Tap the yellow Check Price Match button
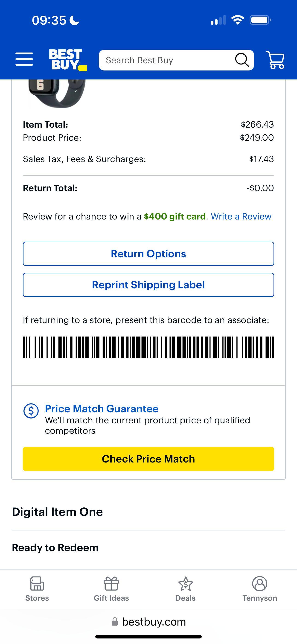Viewport: 297px width, 644px height. tap(148, 459)
